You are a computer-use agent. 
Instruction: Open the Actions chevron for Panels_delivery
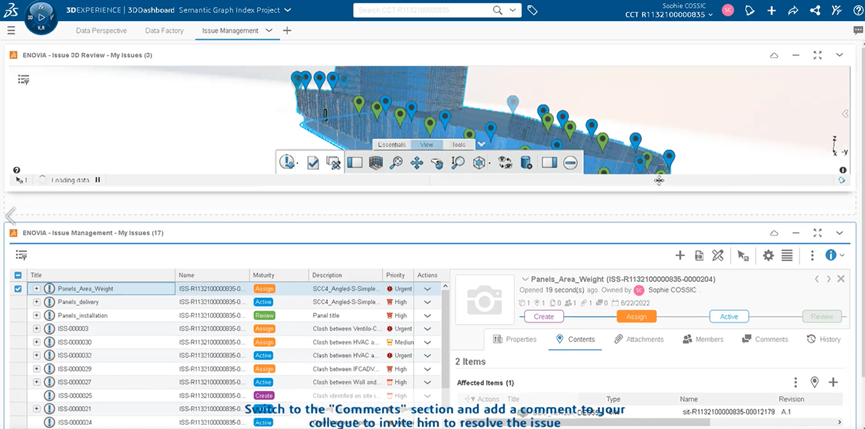(427, 302)
